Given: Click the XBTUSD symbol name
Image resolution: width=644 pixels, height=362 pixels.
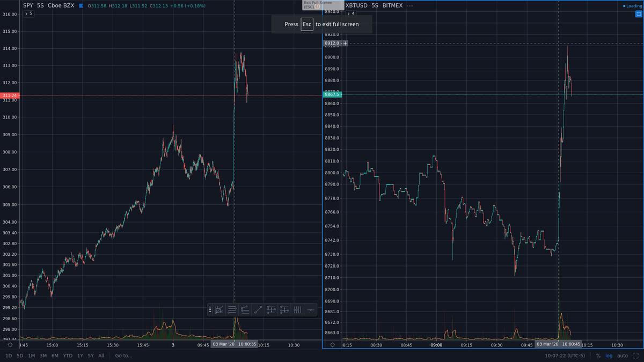Looking at the screenshot, I should (356, 6).
